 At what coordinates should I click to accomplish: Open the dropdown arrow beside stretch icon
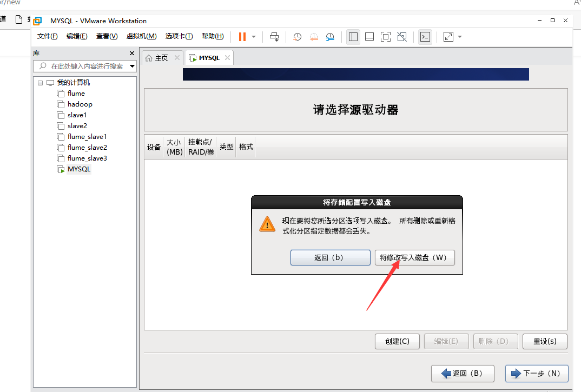[x=460, y=37]
